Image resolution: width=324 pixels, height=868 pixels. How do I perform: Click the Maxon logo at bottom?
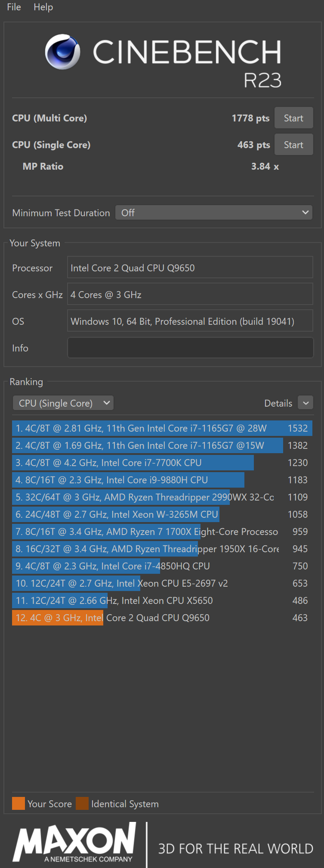click(x=75, y=843)
